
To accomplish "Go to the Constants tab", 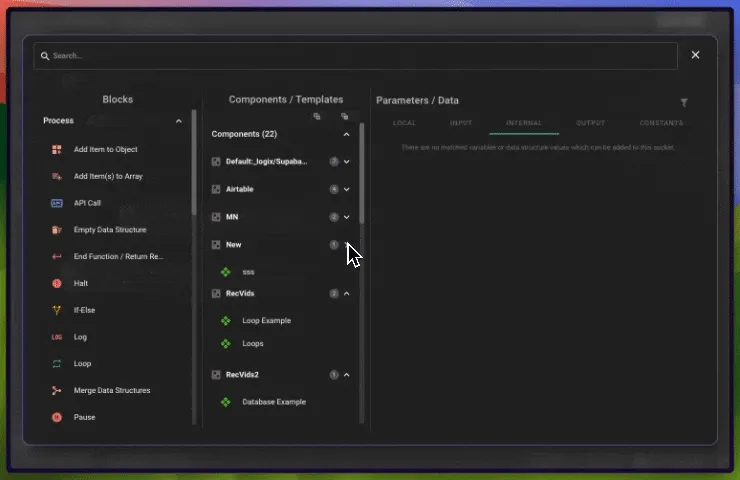I will [661, 123].
